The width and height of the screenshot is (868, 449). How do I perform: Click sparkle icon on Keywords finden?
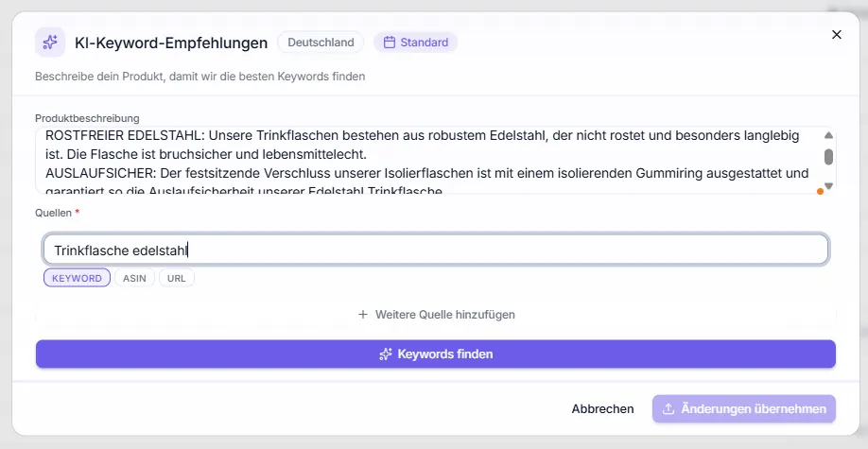(x=385, y=354)
